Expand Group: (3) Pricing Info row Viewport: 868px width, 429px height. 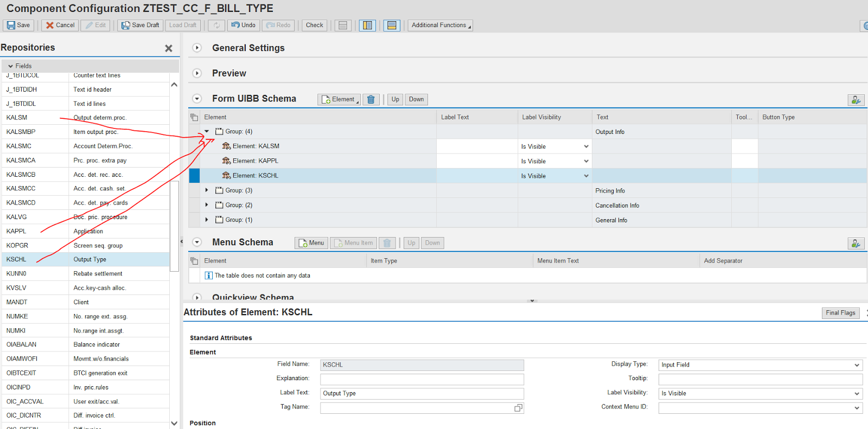(207, 190)
